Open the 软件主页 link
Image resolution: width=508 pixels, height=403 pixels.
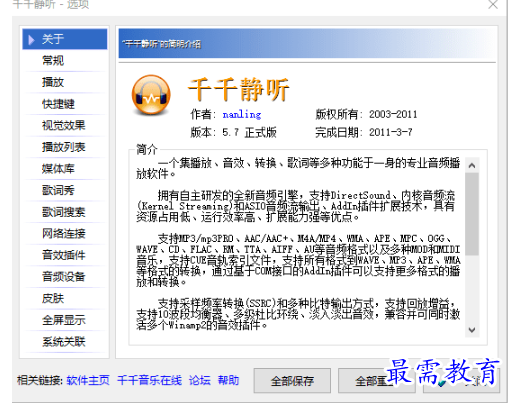(88, 380)
